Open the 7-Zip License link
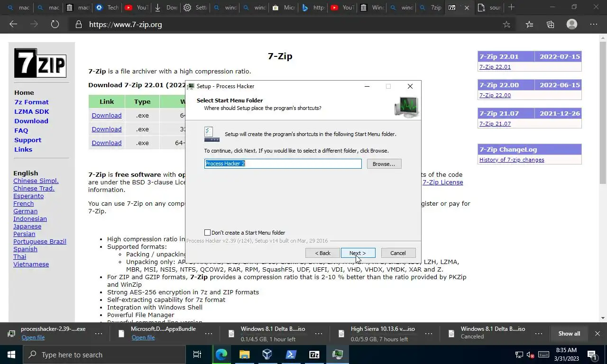Viewport: 607px width, 364px height. pos(442,182)
